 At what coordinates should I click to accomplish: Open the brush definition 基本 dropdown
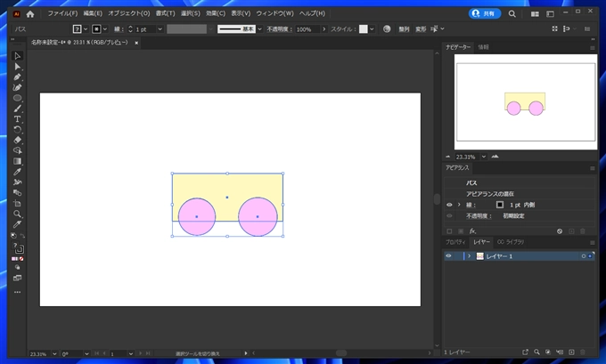pos(259,29)
